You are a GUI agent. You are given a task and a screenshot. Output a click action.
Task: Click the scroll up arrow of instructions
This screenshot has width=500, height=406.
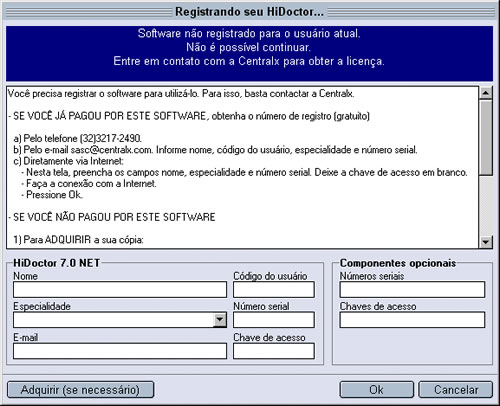[486, 93]
